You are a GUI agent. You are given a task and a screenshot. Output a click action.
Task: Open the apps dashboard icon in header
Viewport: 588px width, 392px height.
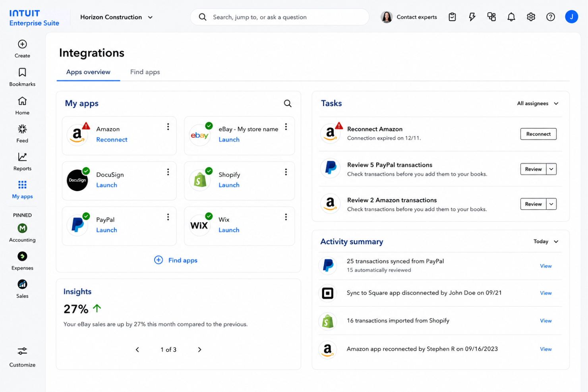(x=491, y=17)
